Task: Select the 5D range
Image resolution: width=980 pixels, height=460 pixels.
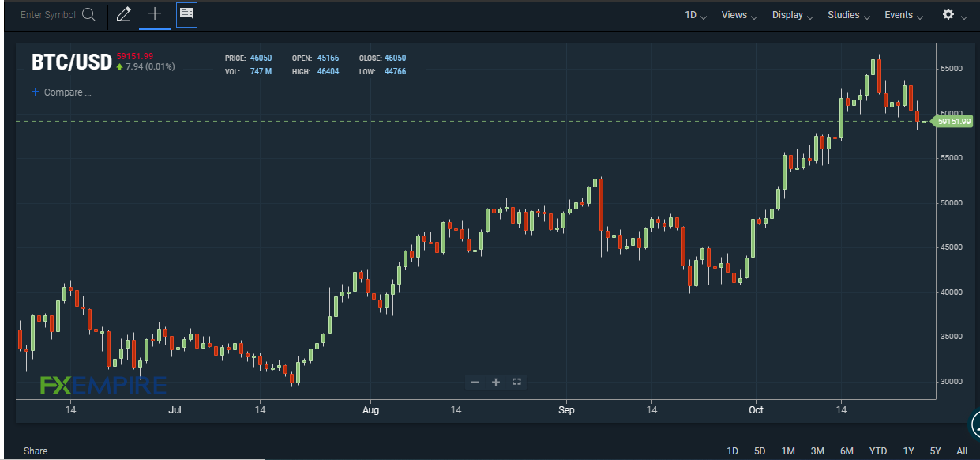Action: click(x=760, y=451)
